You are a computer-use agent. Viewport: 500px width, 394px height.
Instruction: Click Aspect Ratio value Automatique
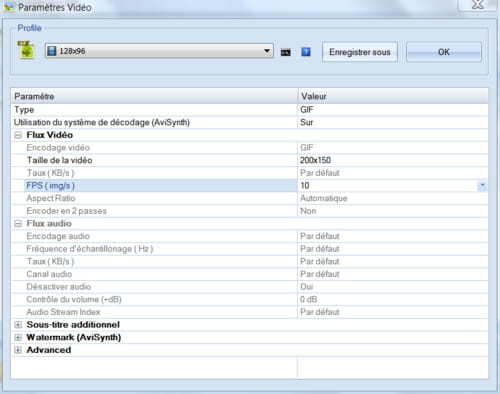(324, 198)
